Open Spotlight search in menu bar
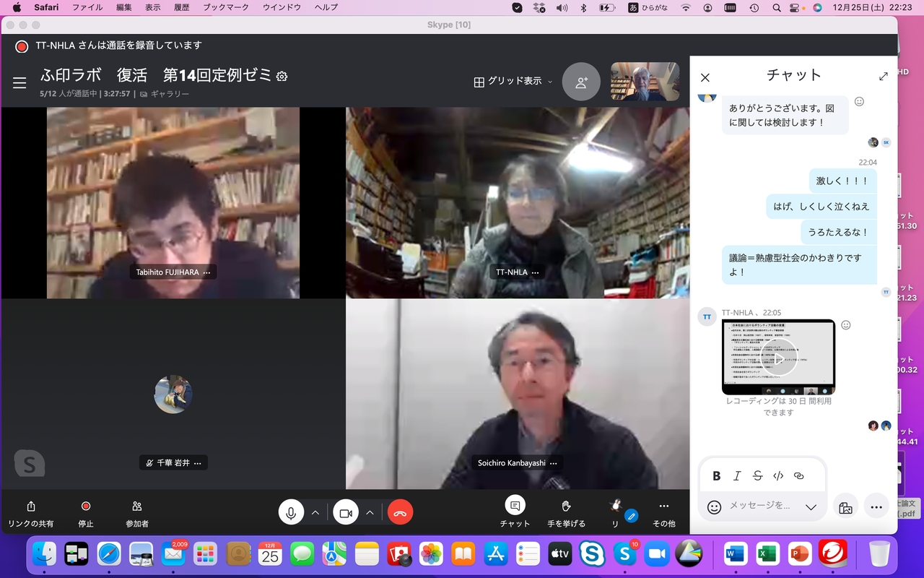Screen dimensions: 924x578 pos(777,7)
